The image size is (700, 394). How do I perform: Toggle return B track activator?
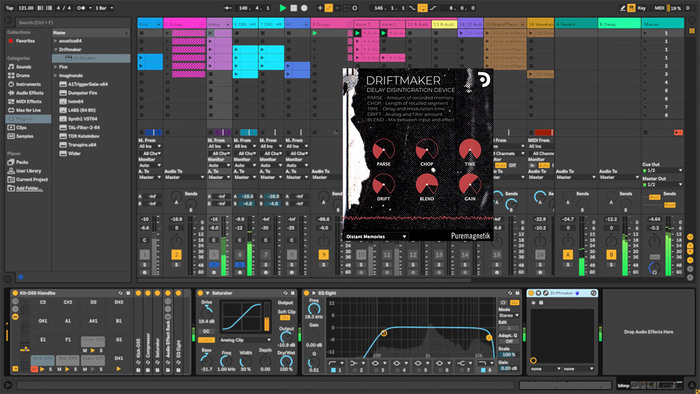[611, 255]
